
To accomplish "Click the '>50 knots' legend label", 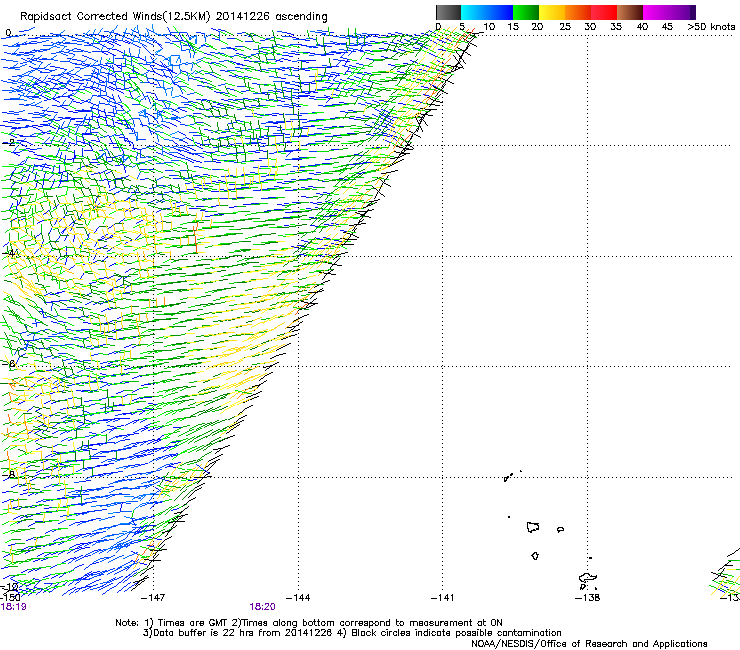I will point(711,27).
